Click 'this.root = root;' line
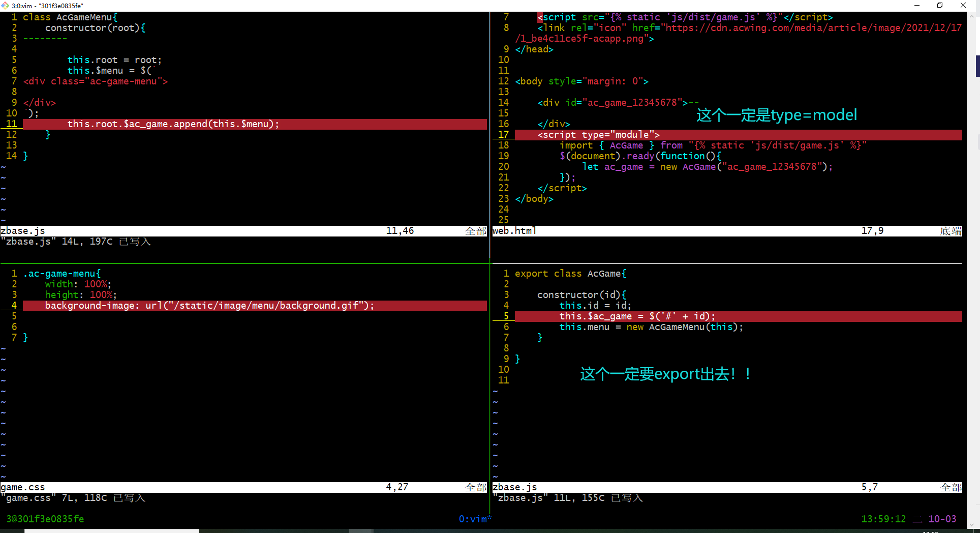This screenshot has height=533, width=980. click(115, 60)
